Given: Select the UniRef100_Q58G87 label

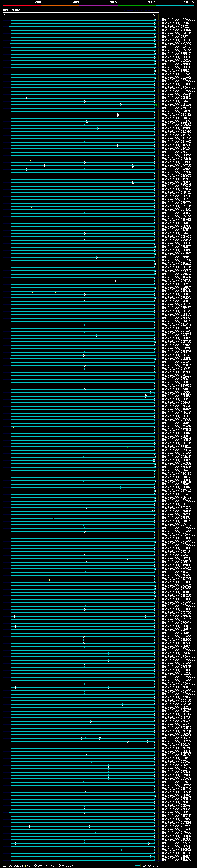Looking at the screenshot, I should (177, 125).
